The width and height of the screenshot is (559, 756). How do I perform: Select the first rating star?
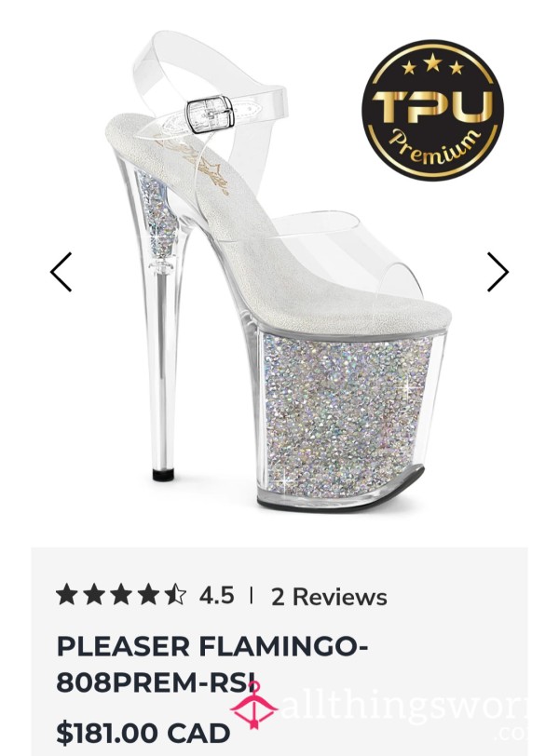point(66,595)
